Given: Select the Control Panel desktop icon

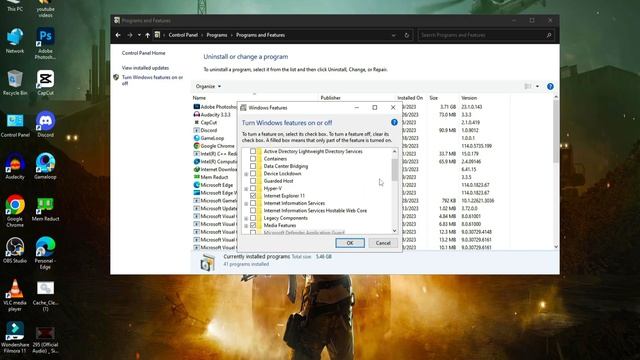Looking at the screenshot, I should point(15,125).
